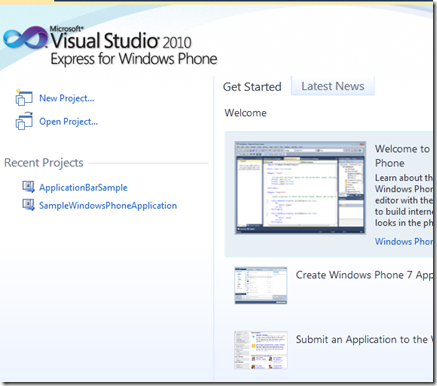Click the Welcome to Phone heading
Image resolution: width=437 pixels, height=386 pixels.
pos(402,156)
